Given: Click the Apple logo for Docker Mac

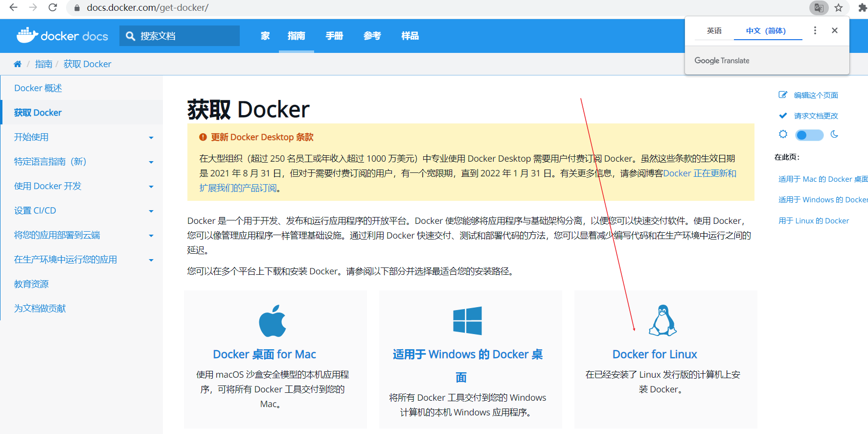Looking at the screenshot, I should tap(273, 321).
